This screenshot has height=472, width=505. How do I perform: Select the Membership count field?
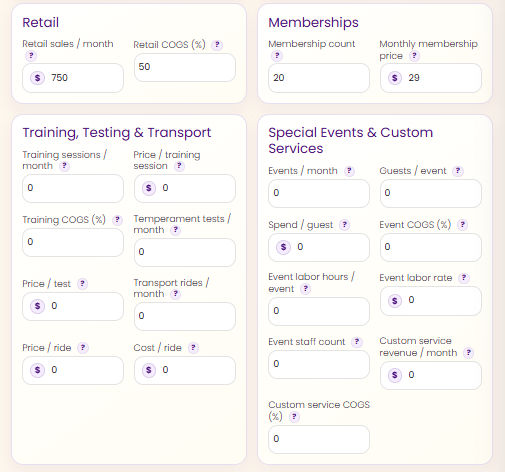pyautogui.click(x=319, y=78)
